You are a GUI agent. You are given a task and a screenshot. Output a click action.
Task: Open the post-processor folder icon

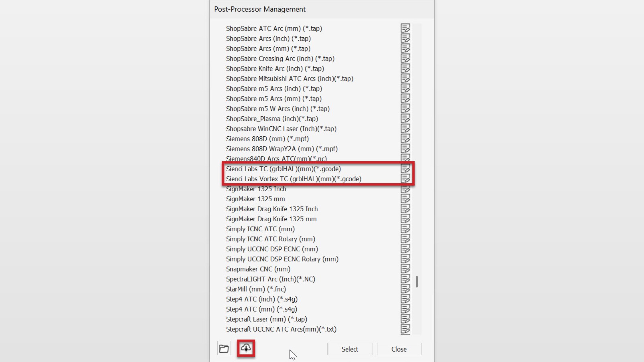[x=224, y=348]
